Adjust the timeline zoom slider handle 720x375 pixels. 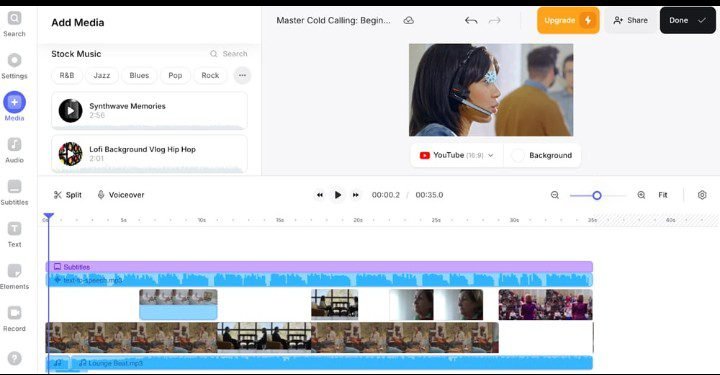coord(596,196)
